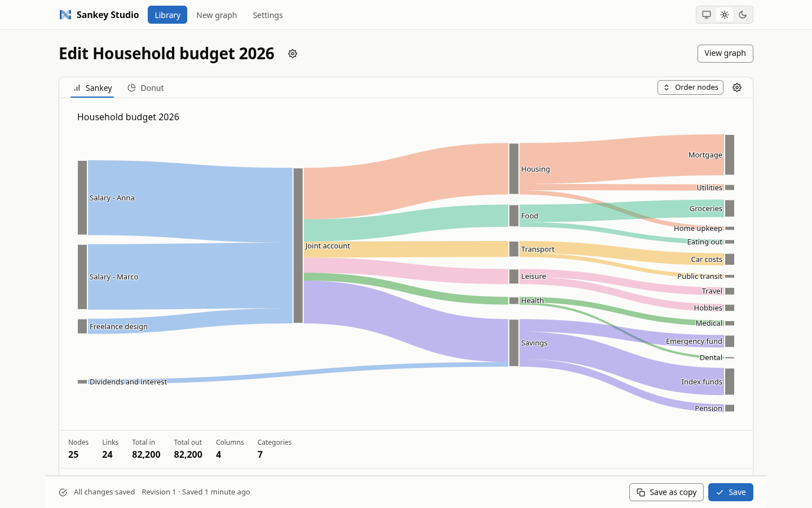Click the Emergency fund node label

pyautogui.click(x=694, y=341)
